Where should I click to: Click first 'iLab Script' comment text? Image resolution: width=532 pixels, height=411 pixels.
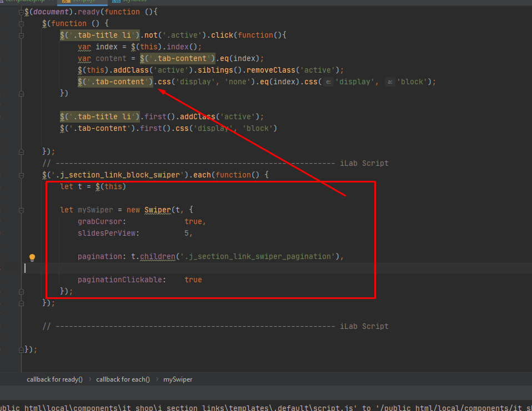click(364, 163)
